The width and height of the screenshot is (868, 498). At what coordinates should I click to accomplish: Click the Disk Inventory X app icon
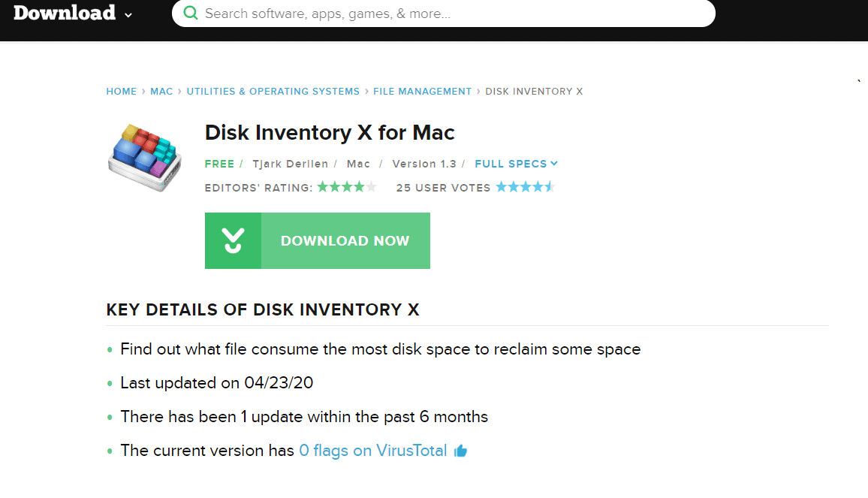click(145, 157)
